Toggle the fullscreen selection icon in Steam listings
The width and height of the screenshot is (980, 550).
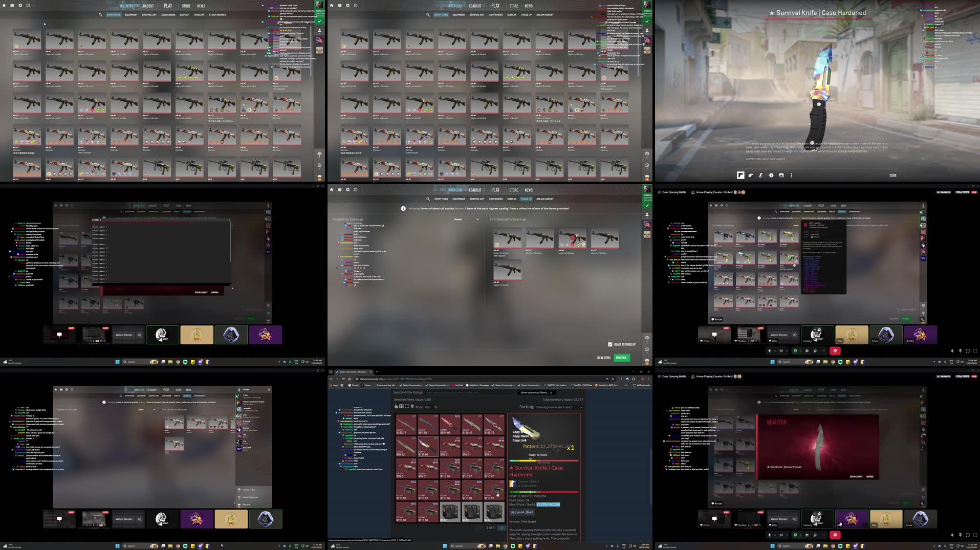tap(407, 406)
